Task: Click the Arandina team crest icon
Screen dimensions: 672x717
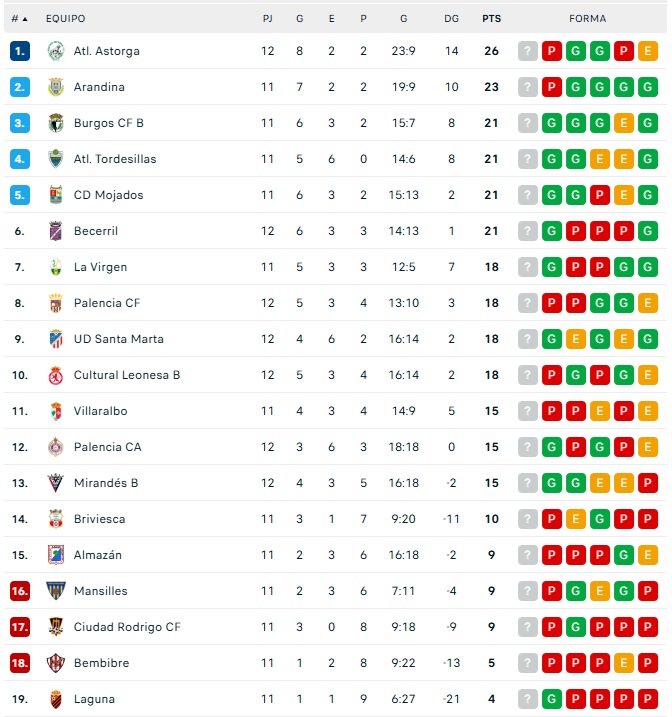Action: point(55,87)
